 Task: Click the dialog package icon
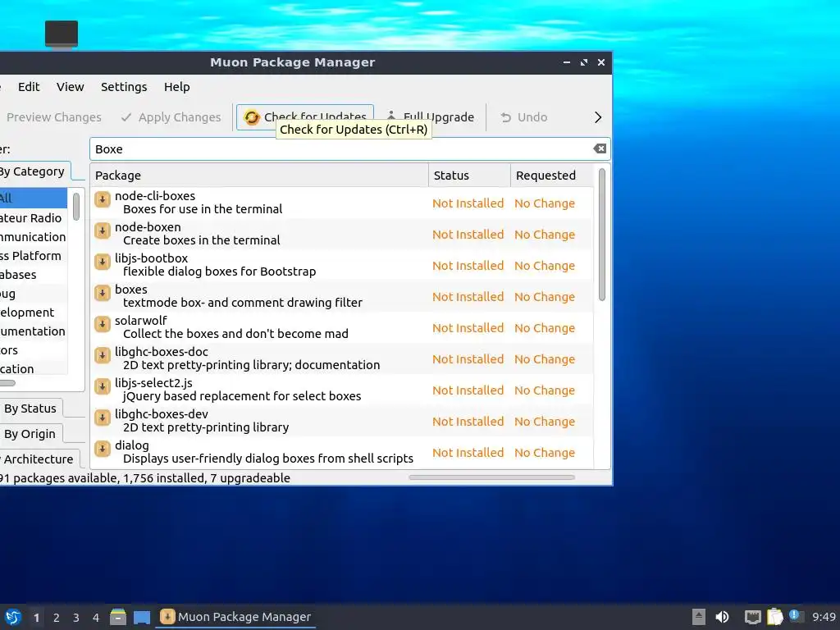(x=103, y=449)
